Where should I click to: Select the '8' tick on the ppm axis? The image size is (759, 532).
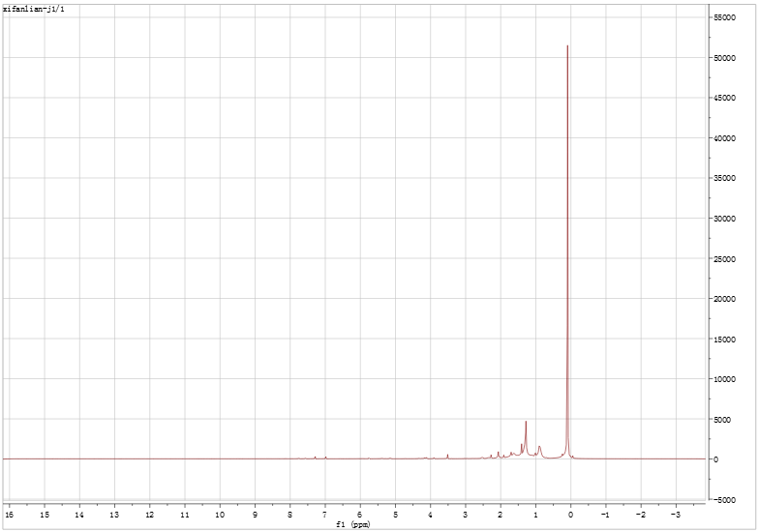click(290, 515)
